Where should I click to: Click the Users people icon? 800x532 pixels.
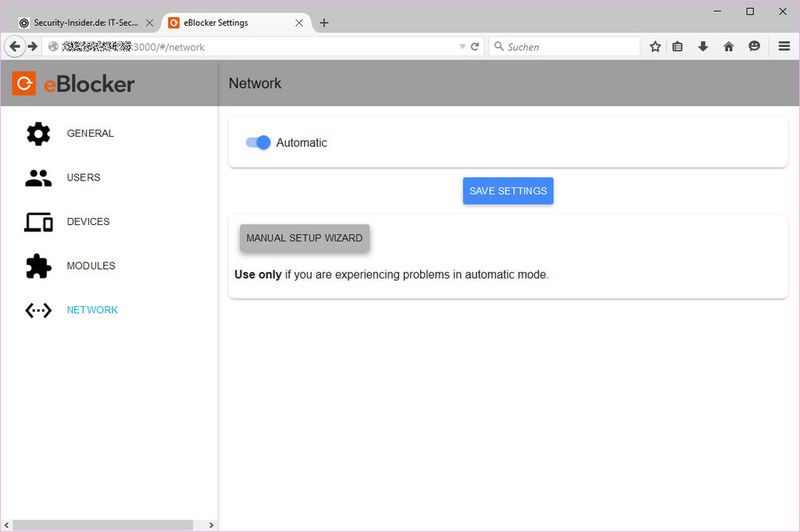pyautogui.click(x=38, y=178)
